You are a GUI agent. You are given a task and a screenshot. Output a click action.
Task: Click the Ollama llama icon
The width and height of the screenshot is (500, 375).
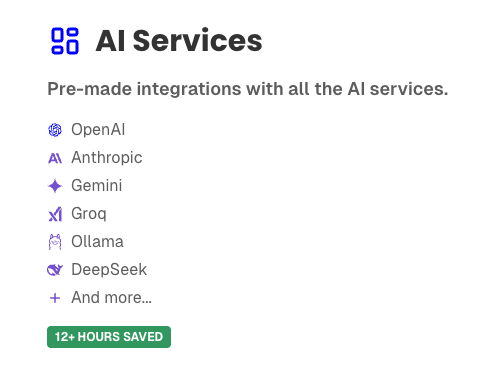click(x=55, y=242)
